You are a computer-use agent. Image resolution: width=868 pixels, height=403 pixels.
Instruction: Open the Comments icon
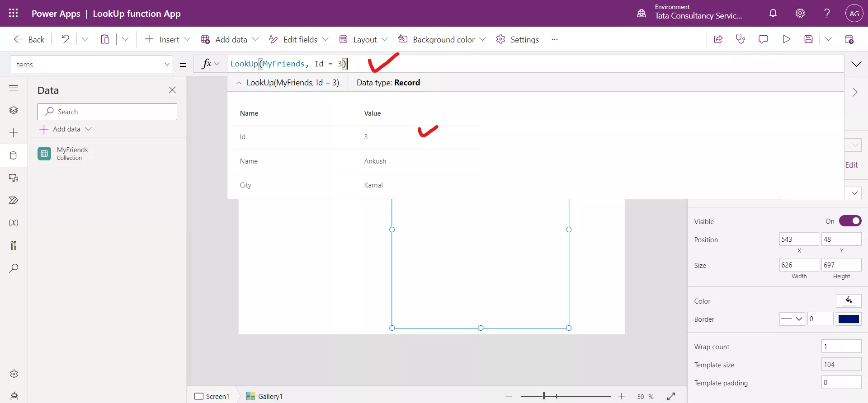(x=763, y=39)
